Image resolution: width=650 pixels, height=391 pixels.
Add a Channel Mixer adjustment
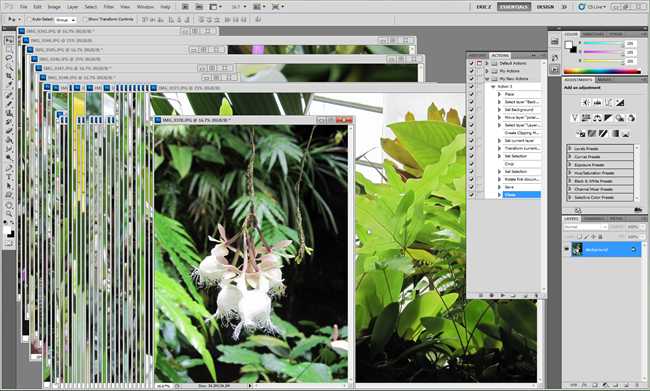coord(631,118)
